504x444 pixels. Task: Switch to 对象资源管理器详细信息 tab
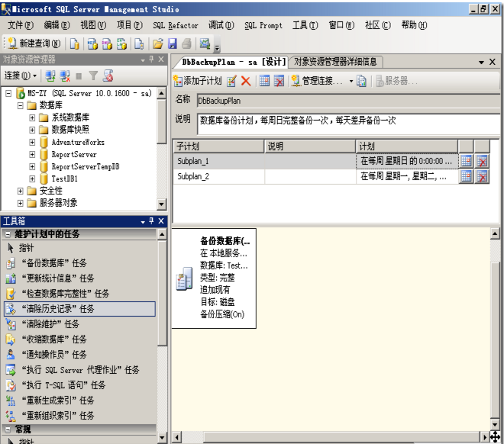pos(335,61)
